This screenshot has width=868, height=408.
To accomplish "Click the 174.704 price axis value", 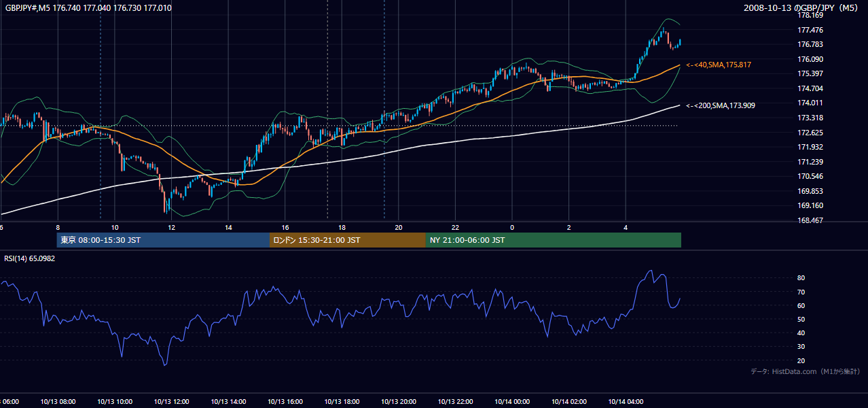I will tap(810, 88).
